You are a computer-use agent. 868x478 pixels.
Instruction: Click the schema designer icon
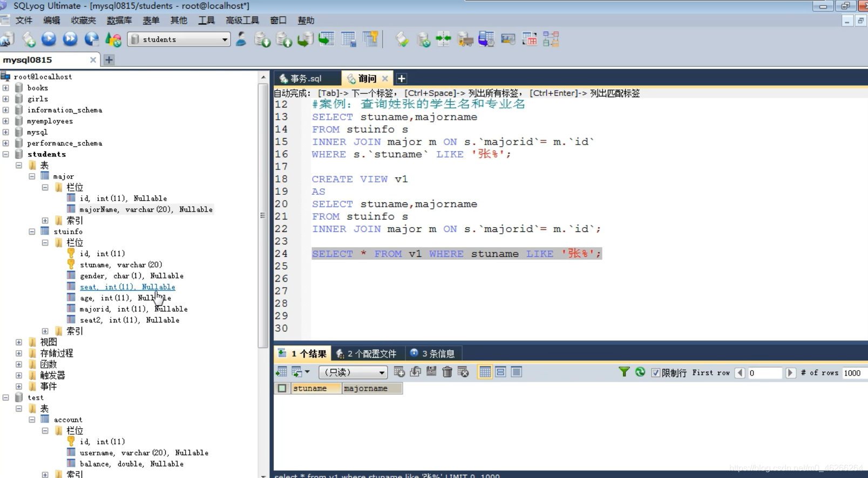[551, 39]
